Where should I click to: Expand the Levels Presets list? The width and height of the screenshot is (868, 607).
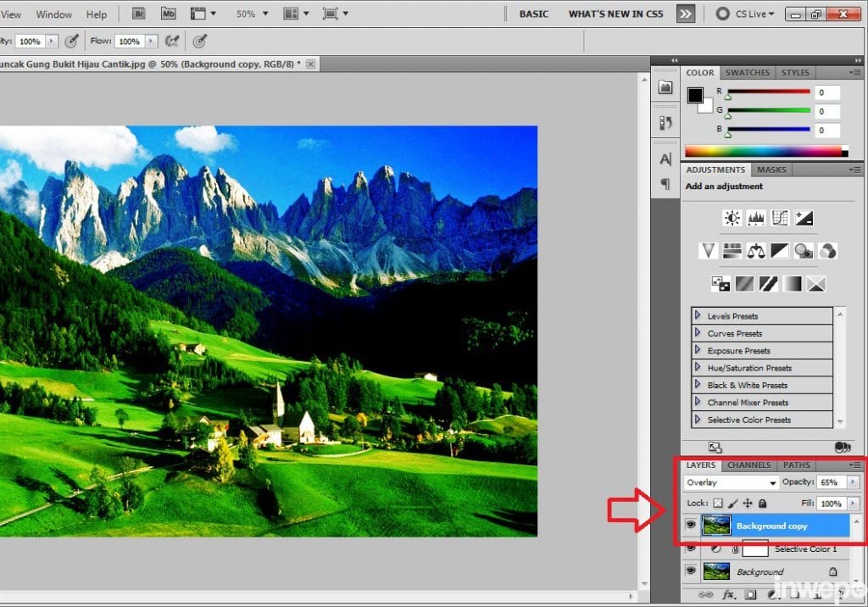698,316
